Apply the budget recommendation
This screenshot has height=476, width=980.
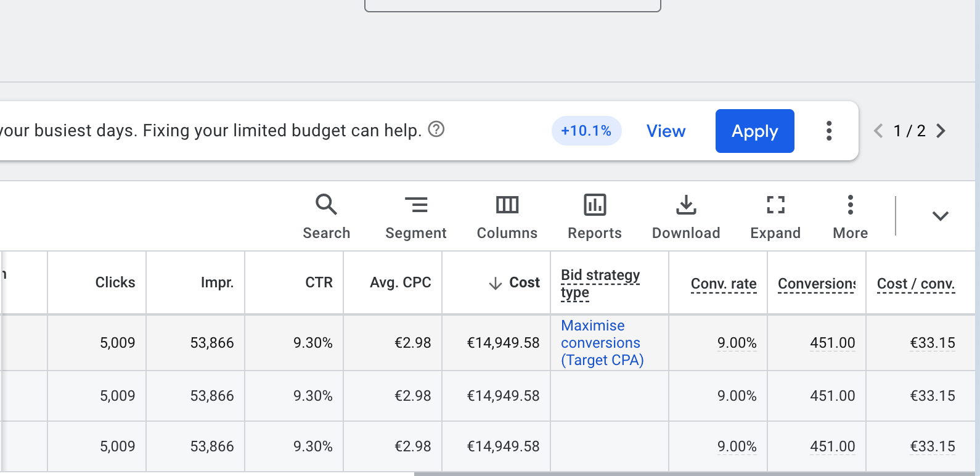(754, 131)
